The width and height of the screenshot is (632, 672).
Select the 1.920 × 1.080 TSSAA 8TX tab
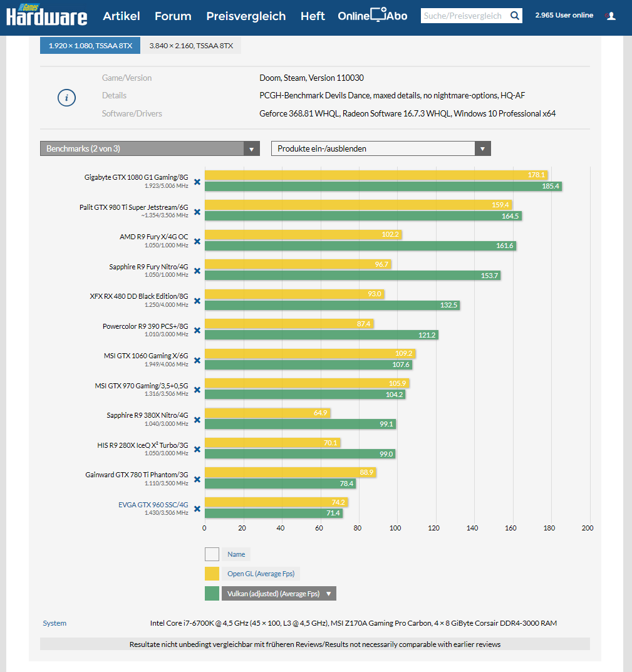(x=90, y=46)
